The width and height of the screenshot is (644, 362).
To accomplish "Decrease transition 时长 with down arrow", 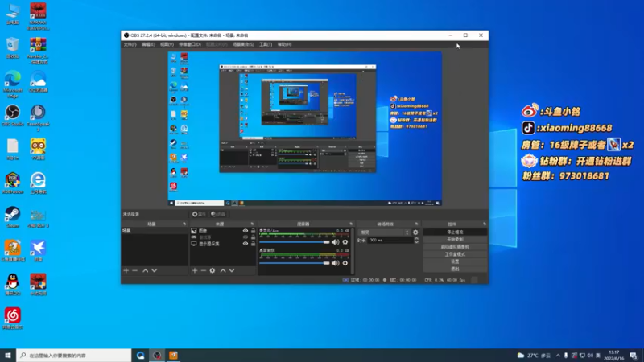I will coord(416,242).
